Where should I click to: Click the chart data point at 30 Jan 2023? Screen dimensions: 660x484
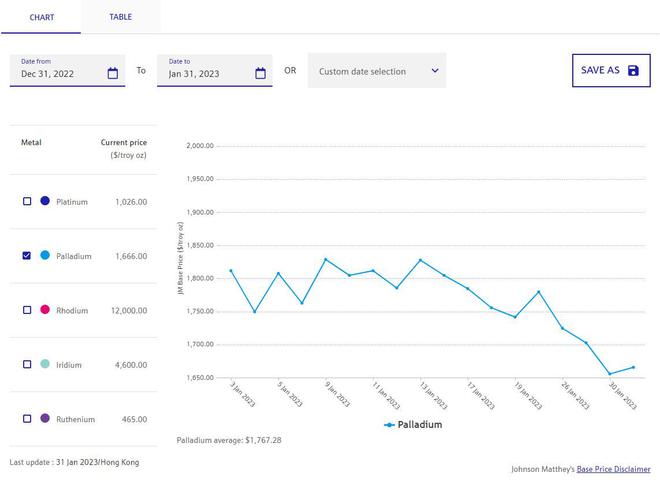pos(610,374)
